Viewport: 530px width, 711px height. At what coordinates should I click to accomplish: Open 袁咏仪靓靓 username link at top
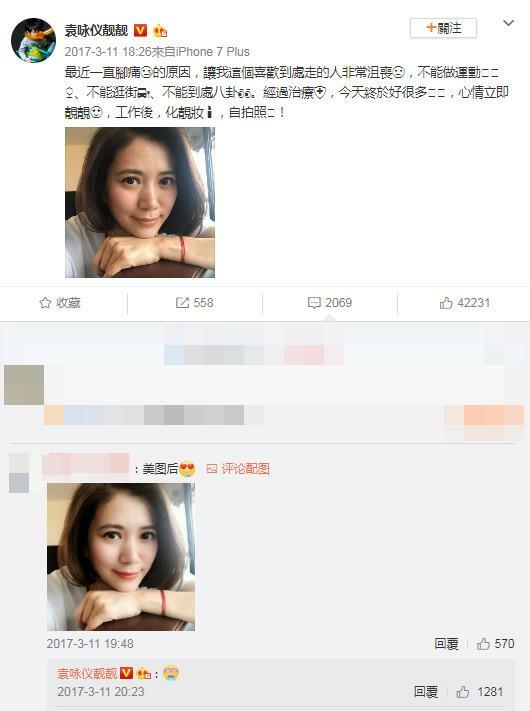[96, 31]
